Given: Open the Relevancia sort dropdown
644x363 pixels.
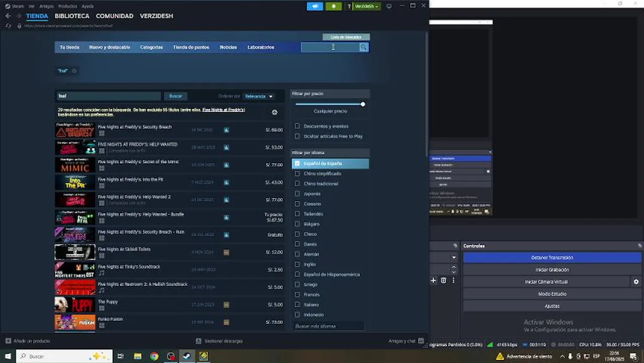Looking at the screenshot, I should [259, 96].
